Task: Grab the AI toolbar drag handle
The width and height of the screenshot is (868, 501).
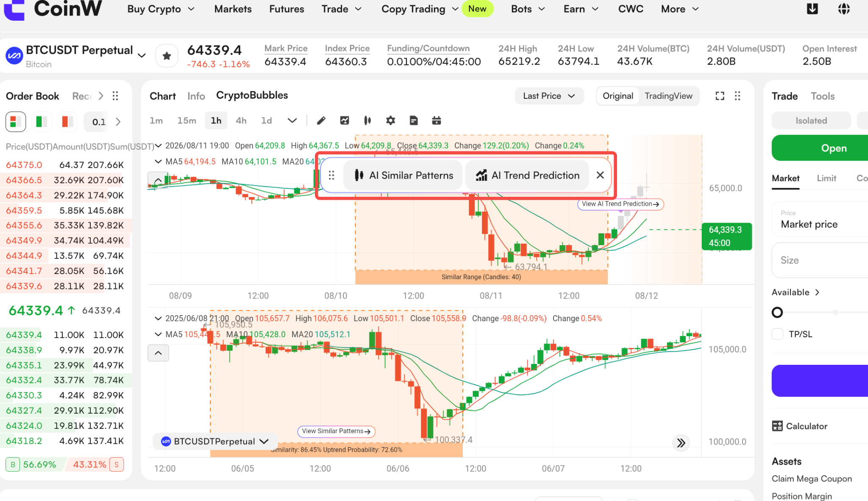Action: click(331, 175)
